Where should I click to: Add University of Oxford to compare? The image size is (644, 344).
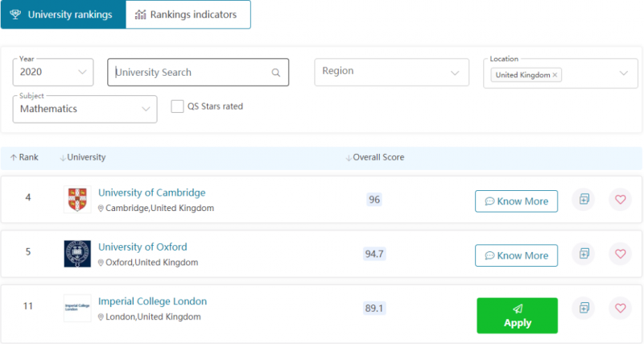(x=584, y=254)
